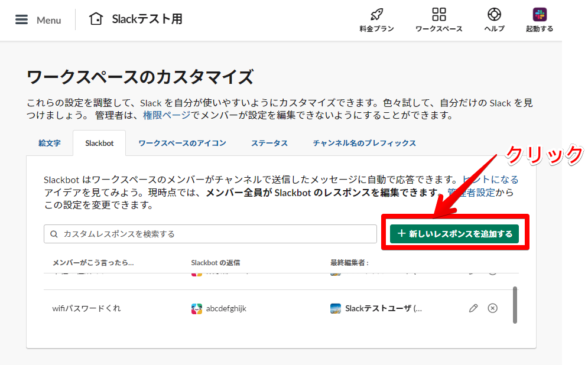This screenshot has width=588, height=365.
Task: Switch to the チャンネル名のプレフィックス tab
Action: point(363,142)
